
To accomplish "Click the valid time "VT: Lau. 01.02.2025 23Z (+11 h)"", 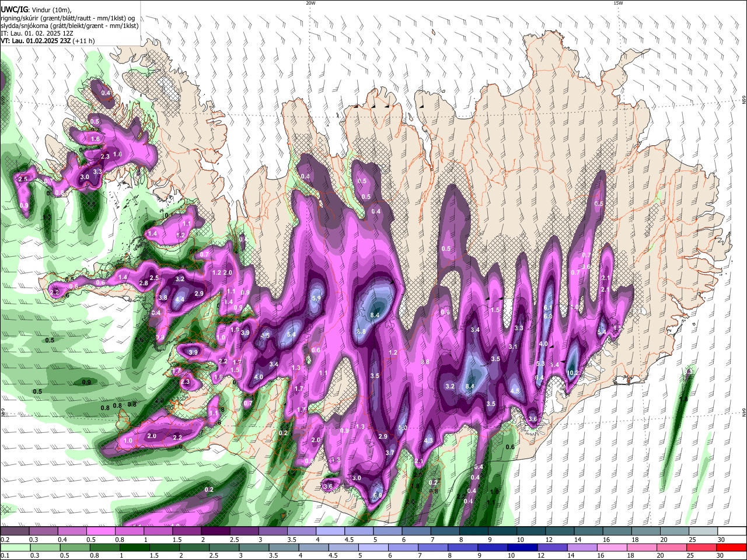I will tap(47, 41).
